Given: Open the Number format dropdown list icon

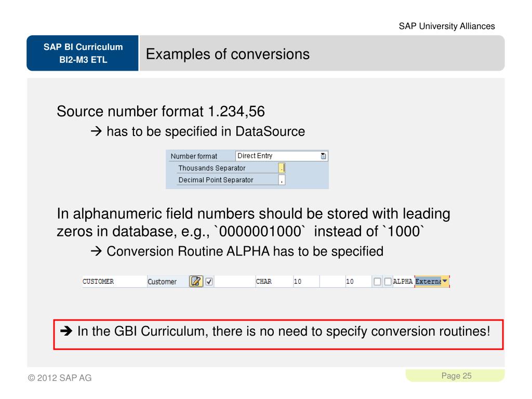Looking at the screenshot, I should [323, 156].
